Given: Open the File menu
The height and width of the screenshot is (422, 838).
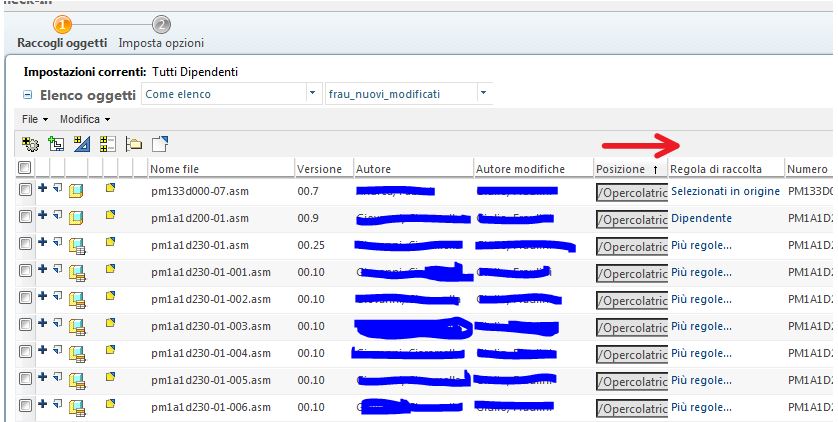Looking at the screenshot, I should (x=35, y=119).
